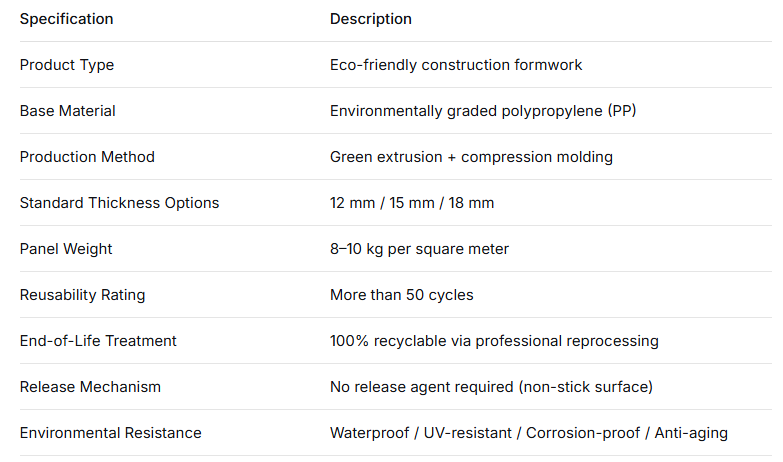Select the "Standard Thickness Options" cell

[119, 203]
